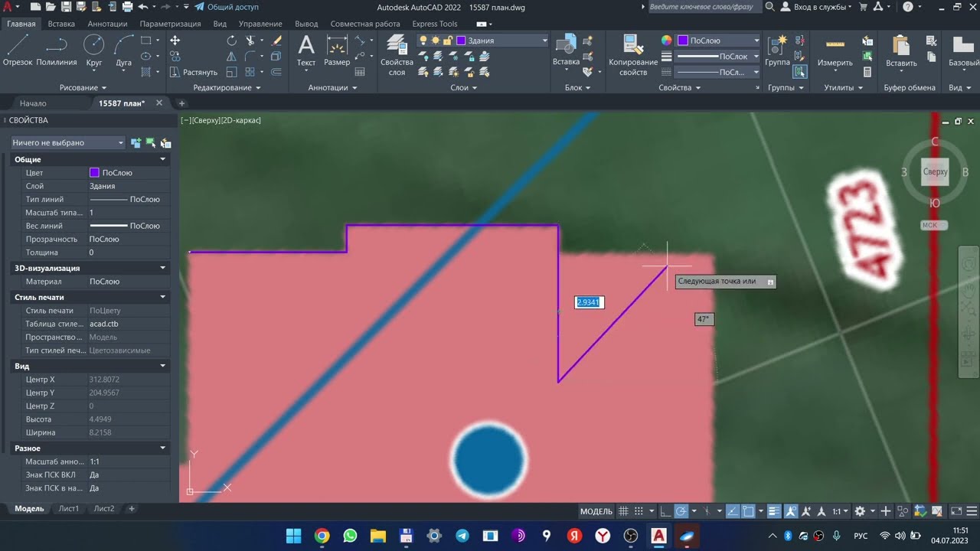
Task: Click the Mirror tool icon
Action: [x=232, y=56]
